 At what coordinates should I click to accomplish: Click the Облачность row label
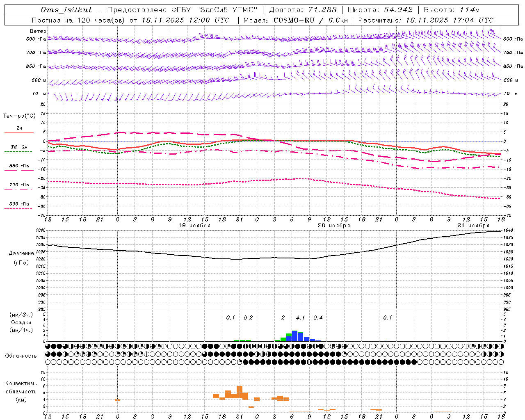tap(21, 356)
